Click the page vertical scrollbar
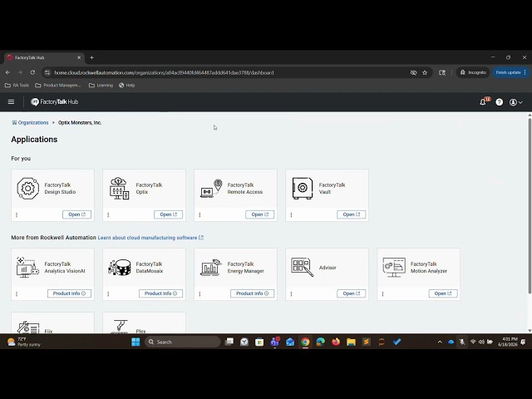The width and height of the screenshot is (532, 399). (530, 206)
